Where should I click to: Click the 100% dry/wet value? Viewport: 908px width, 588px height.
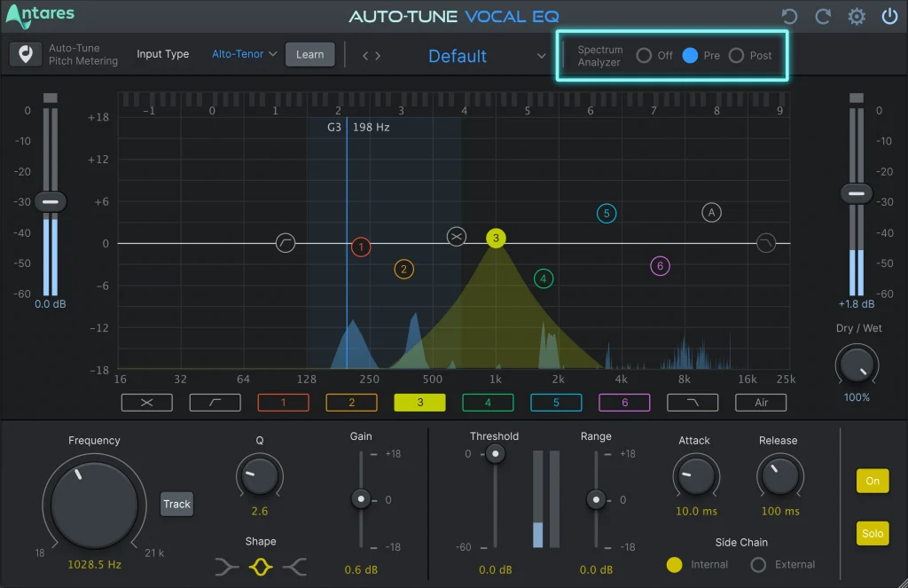click(x=857, y=397)
